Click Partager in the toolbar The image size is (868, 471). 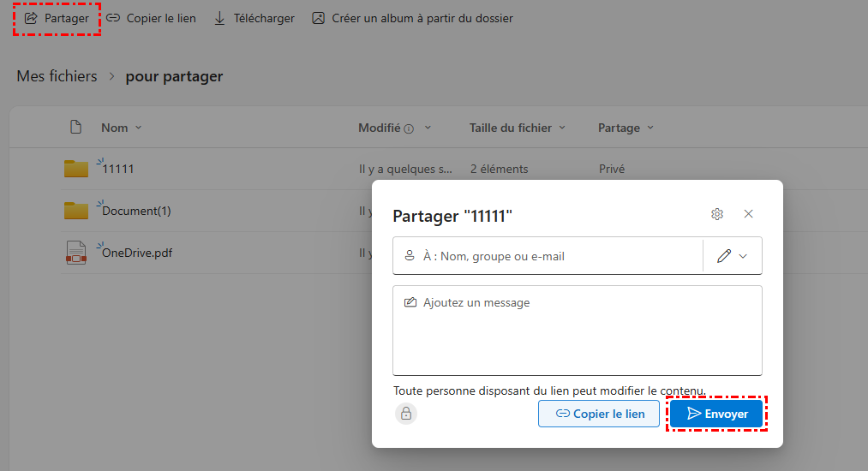tap(57, 18)
